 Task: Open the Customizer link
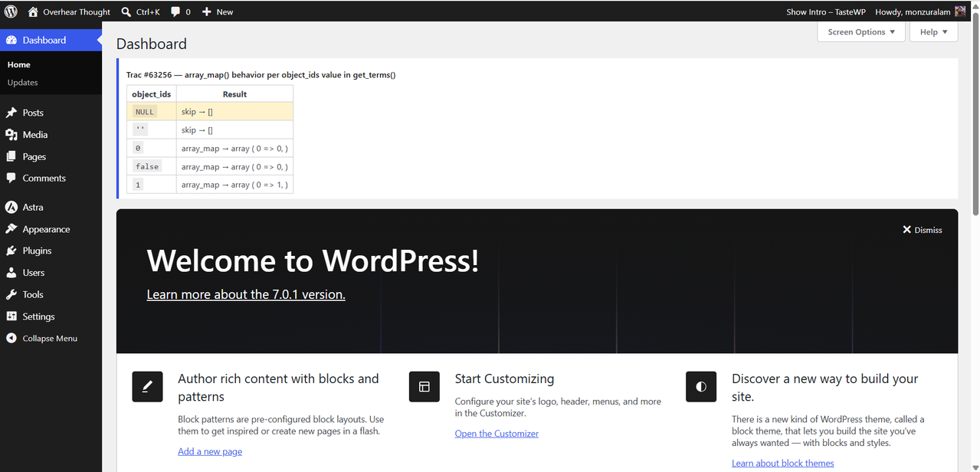click(497, 434)
